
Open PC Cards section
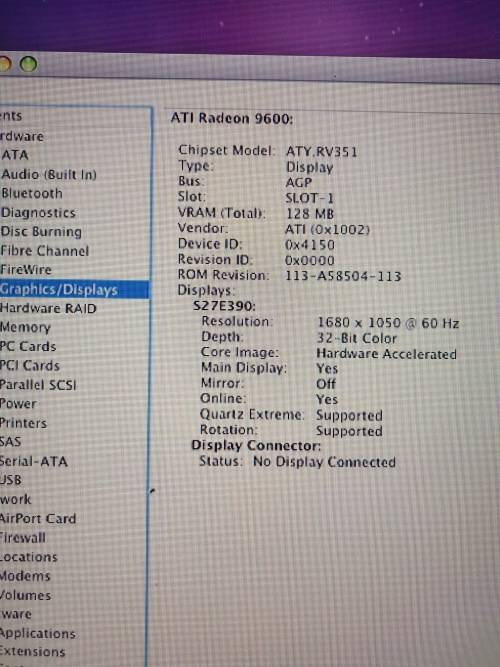pos(28,347)
